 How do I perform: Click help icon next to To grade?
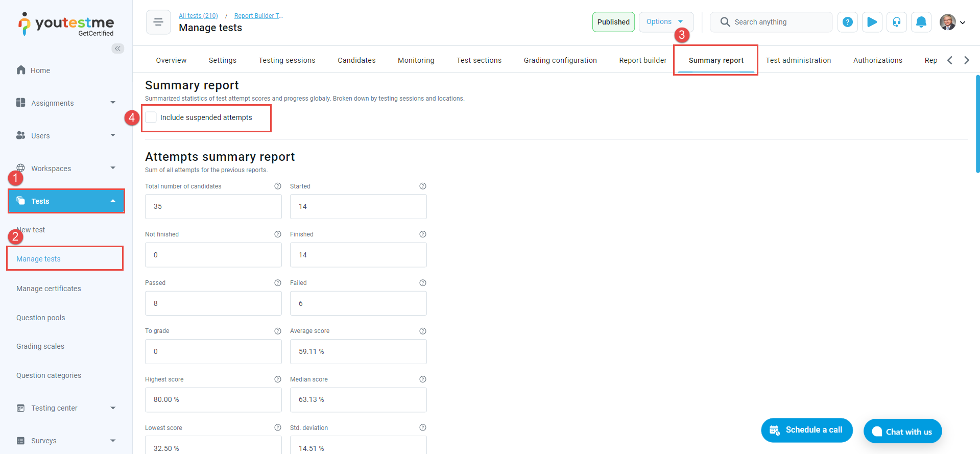click(x=278, y=331)
